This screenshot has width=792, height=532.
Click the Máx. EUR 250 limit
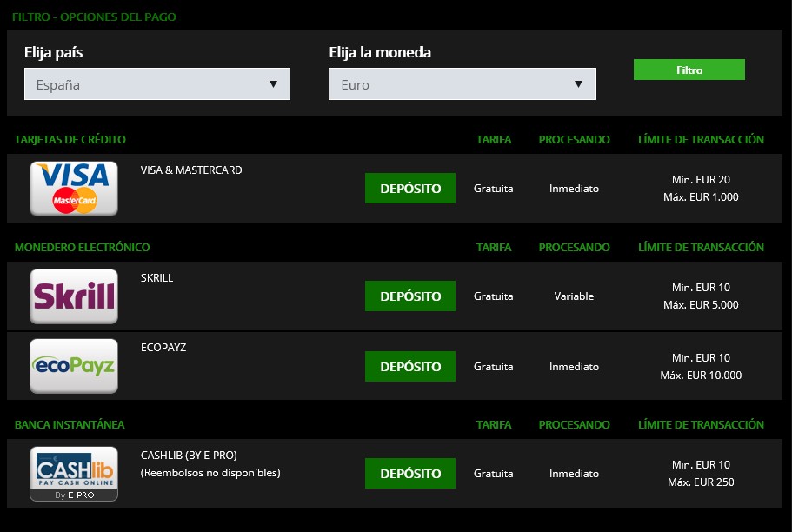tap(701, 482)
